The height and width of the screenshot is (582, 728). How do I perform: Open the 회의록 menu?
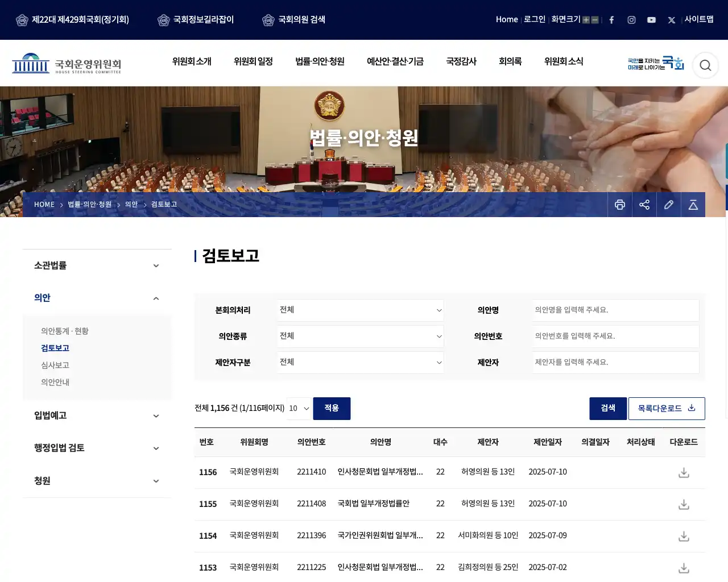510,61
